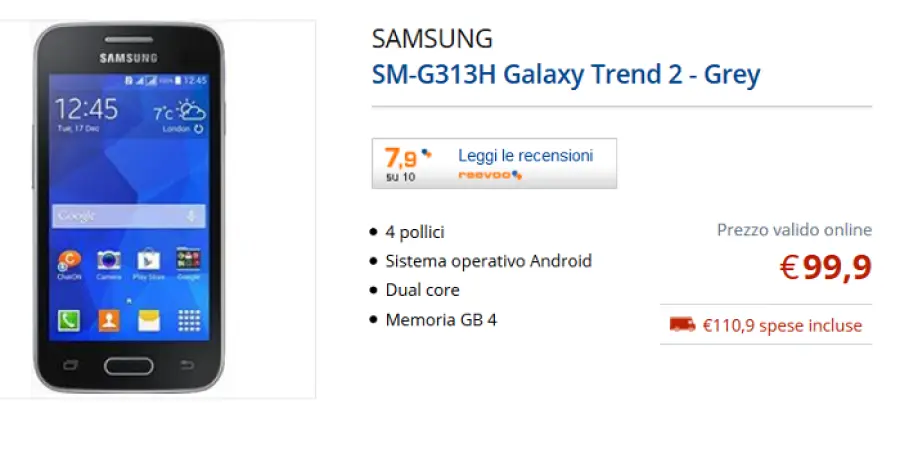
Task: Click the €110,9 spese incluse text
Action: click(781, 325)
